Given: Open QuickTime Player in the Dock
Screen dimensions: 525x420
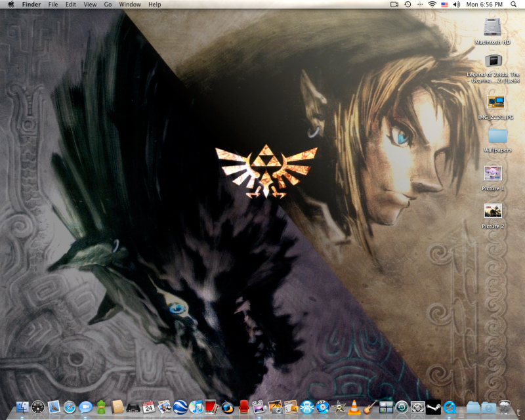Looking at the screenshot, I should [450, 408].
